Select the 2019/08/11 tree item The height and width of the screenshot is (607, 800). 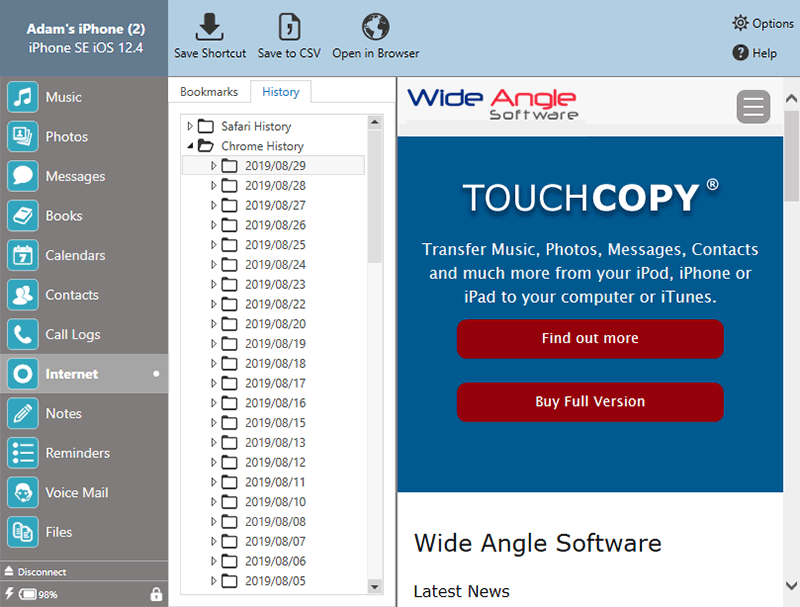pyautogui.click(x=275, y=482)
